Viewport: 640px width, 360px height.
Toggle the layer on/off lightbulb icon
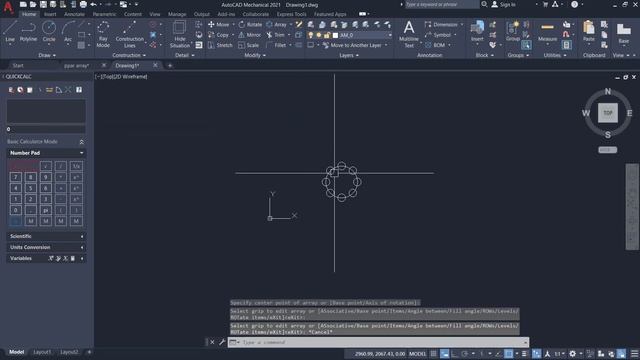click(x=311, y=36)
